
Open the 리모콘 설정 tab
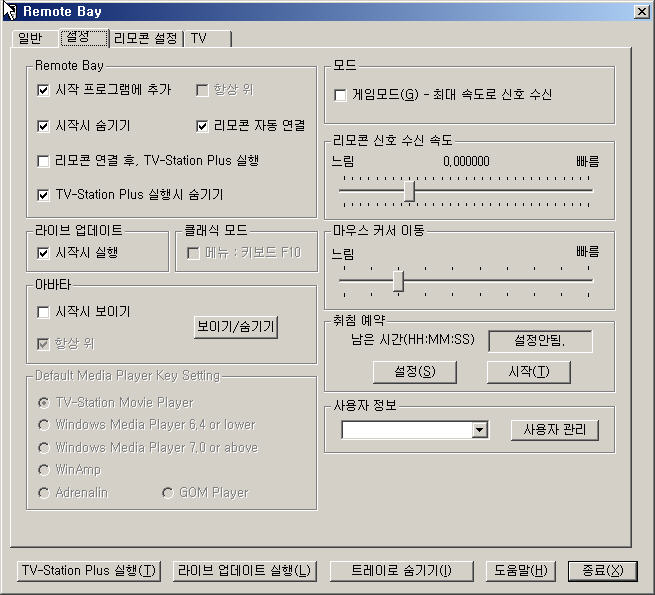tap(145, 39)
